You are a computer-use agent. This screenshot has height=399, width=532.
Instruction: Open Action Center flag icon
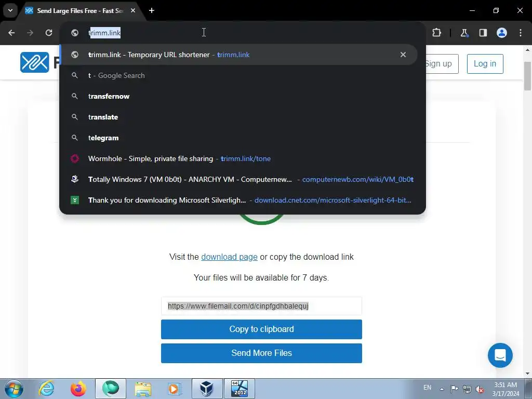click(454, 389)
